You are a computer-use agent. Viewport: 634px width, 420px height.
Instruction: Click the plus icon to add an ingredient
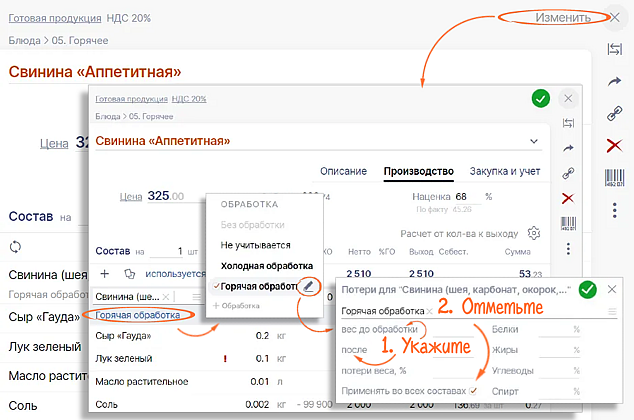tap(105, 272)
